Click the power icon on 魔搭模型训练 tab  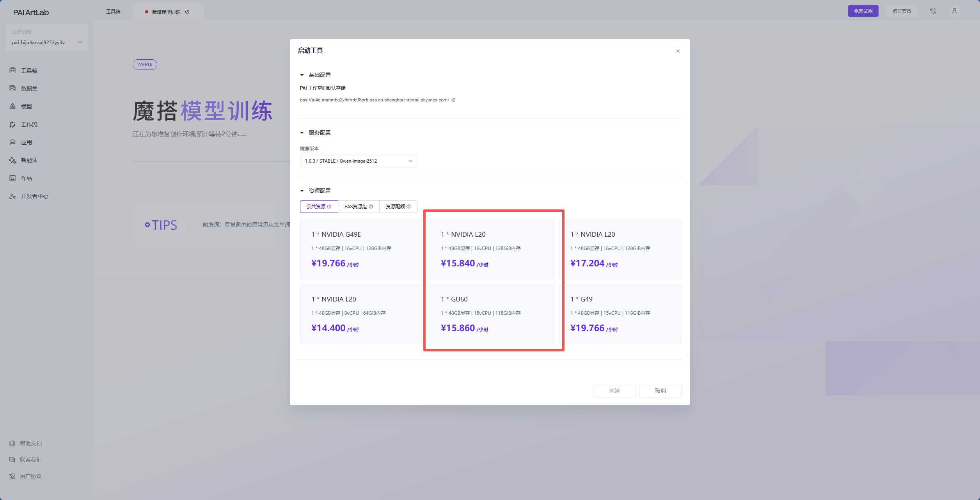(187, 12)
